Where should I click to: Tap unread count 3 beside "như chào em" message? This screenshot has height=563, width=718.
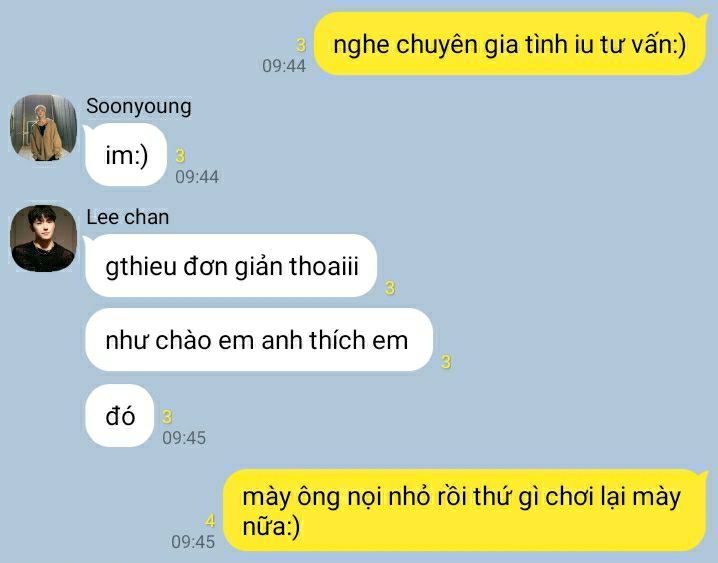pyautogui.click(x=446, y=363)
